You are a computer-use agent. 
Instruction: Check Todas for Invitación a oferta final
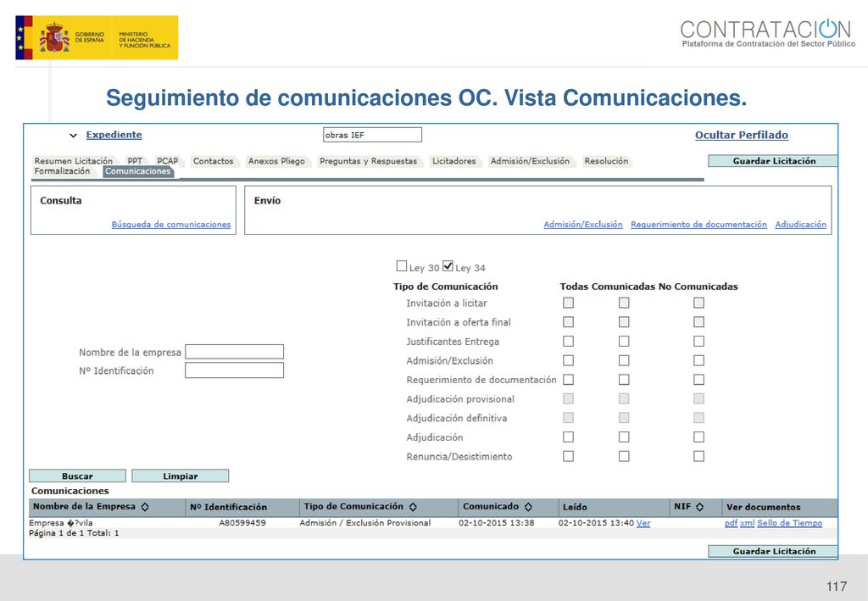click(569, 322)
